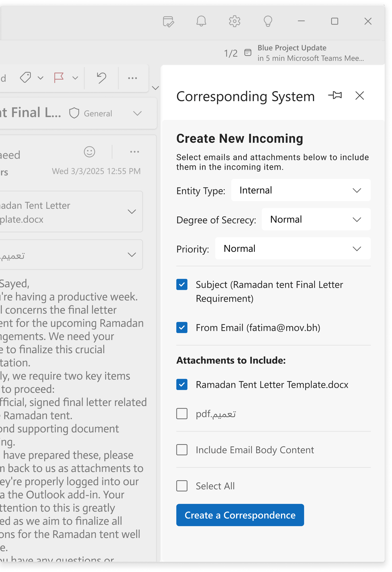Screen dimensions: 392x572
Task: Click the tips lightbulb icon
Action: pyautogui.click(x=268, y=21)
